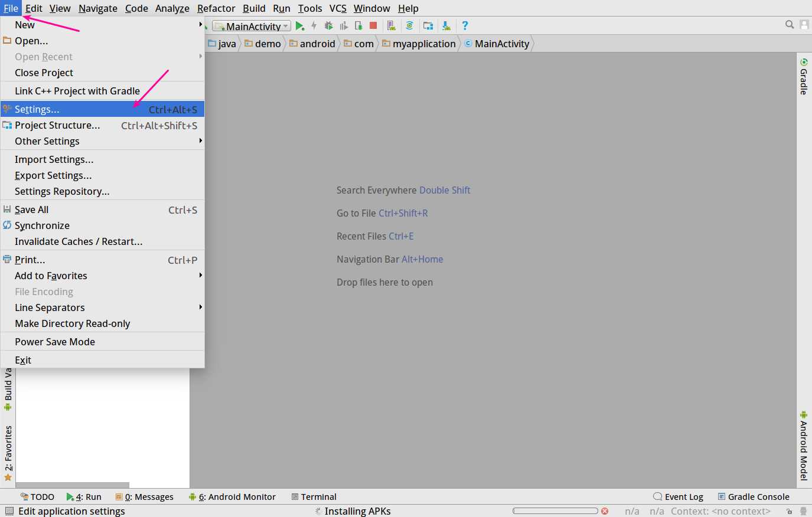Open Project Structure toolbar icon
Image resolution: width=812 pixels, height=517 pixels.
click(428, 26)
